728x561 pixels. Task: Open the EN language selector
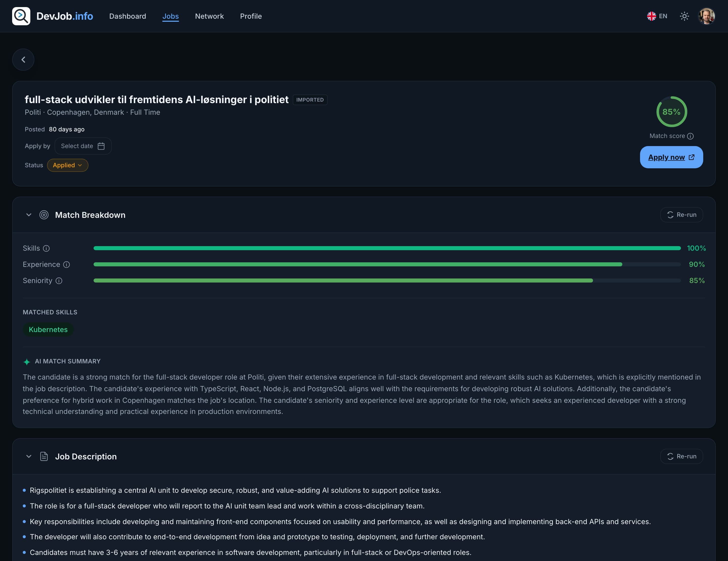pyautogui.click(x=657, y=16)
